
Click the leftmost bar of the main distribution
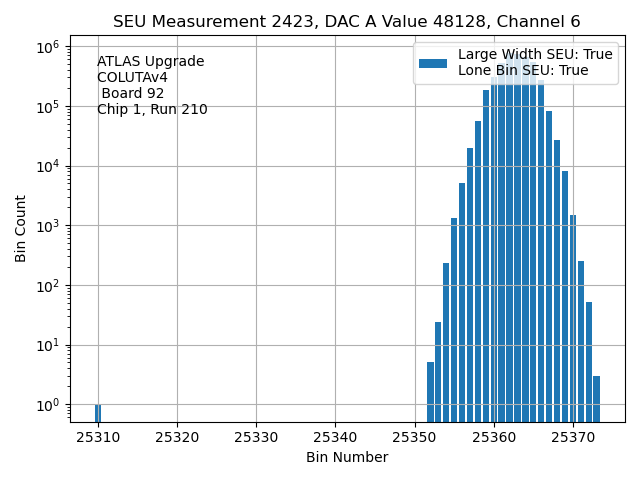tap(430, 392)
